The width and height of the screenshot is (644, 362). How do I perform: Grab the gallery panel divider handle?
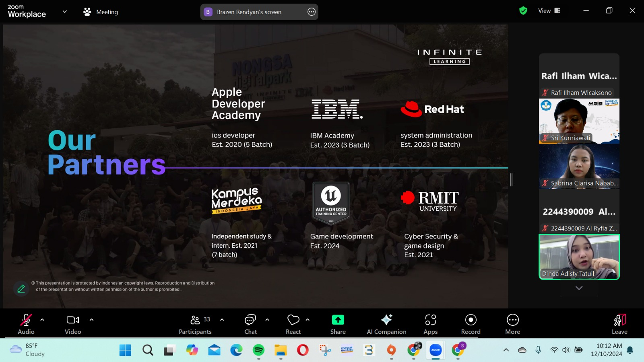tap(512, 180)
